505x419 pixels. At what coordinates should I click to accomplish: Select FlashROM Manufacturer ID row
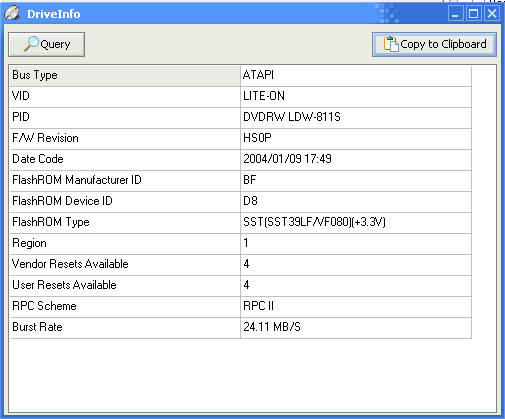[241, 180]
